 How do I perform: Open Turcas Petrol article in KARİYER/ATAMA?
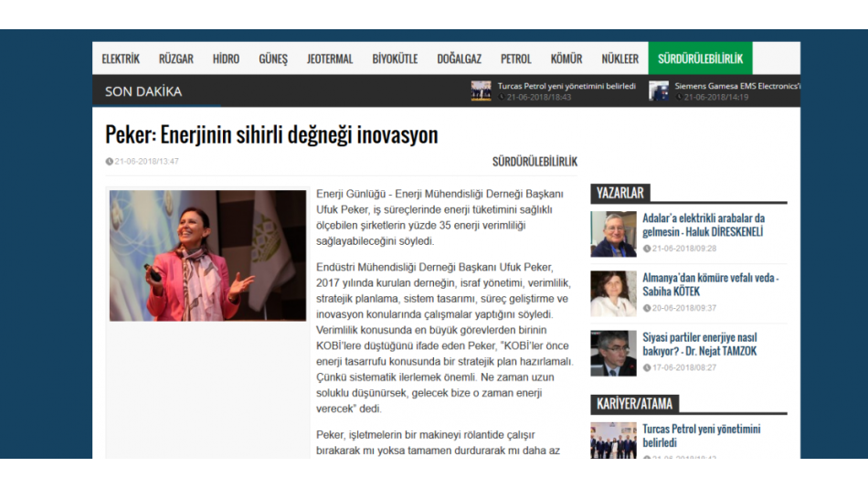(701, 435)
